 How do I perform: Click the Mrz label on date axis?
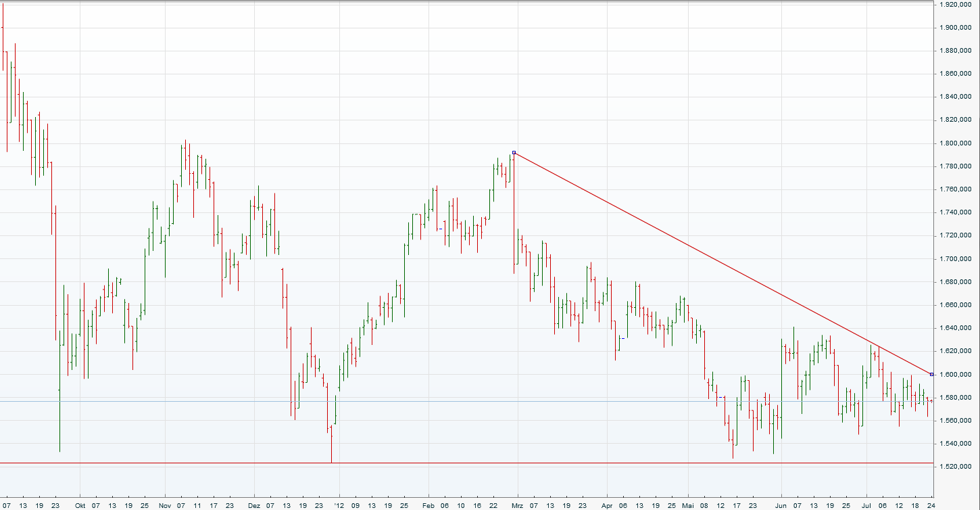[518, 505]
